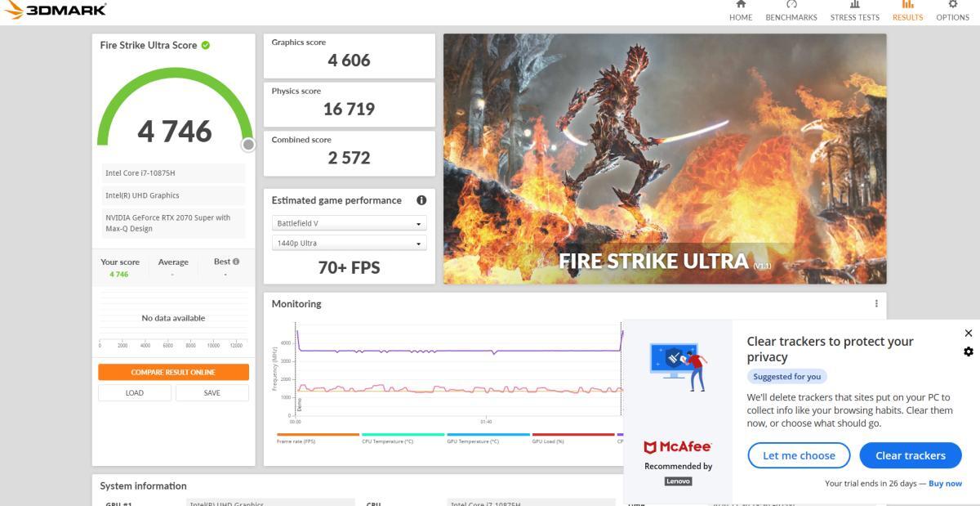Open the Battlefield V game dropdown
This screenshot has width=980, height=506.
(x=350, y=223)
